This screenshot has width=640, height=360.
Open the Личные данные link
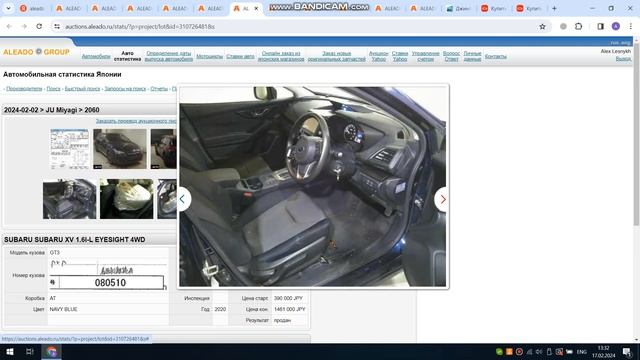pyautogui.click(x=472, y=56)
